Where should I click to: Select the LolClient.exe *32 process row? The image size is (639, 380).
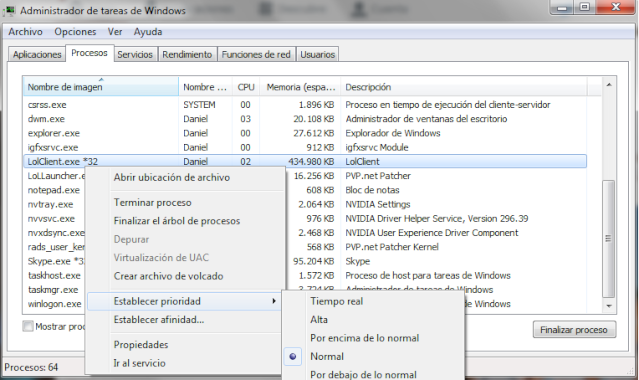305,161
